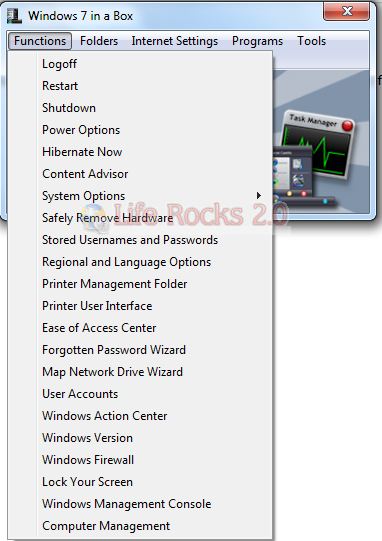Open the Programs menu

click(x=257, y=41)
